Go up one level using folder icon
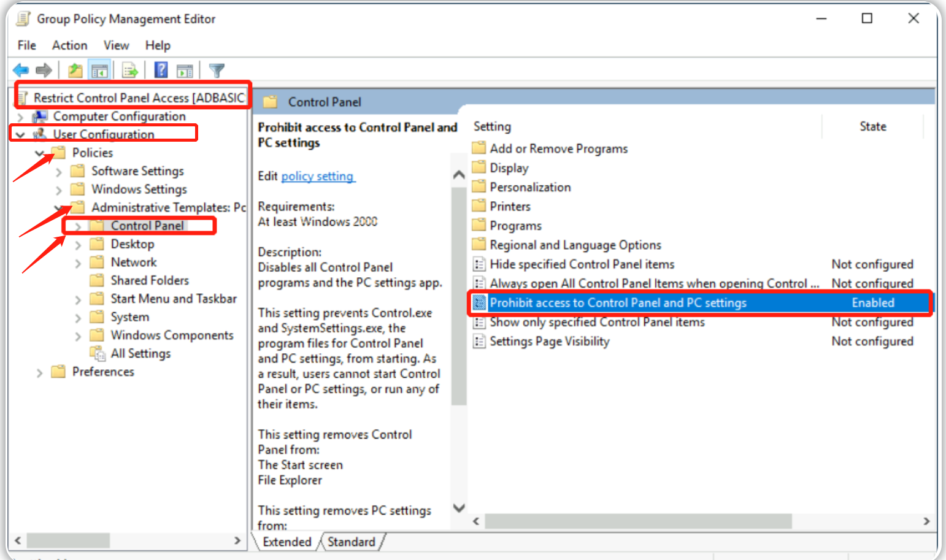Viewport: 946px width, 560px height. tap(75, 71)
